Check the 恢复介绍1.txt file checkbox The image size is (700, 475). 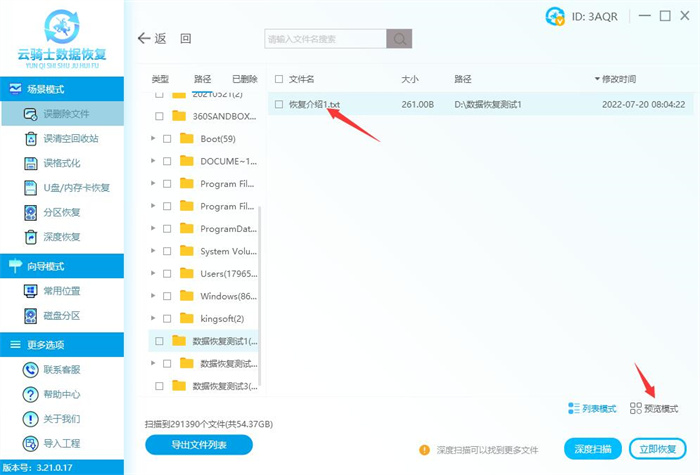[x=279, y=104]
